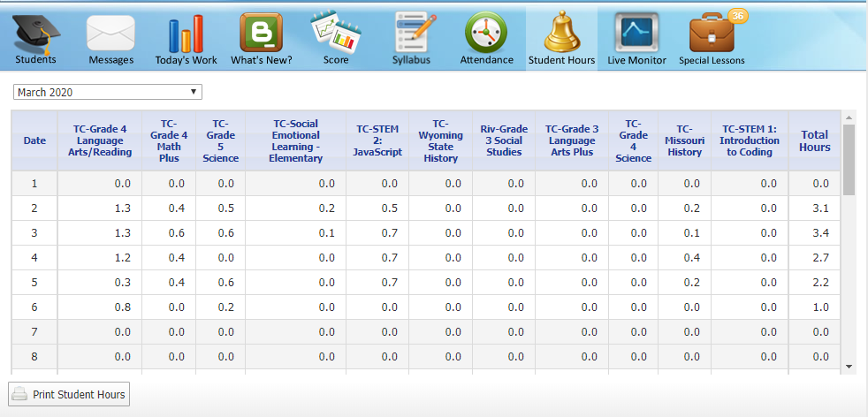
Task: Click TC-STEM 2: JavaScript column header
Action: point(377,140)
